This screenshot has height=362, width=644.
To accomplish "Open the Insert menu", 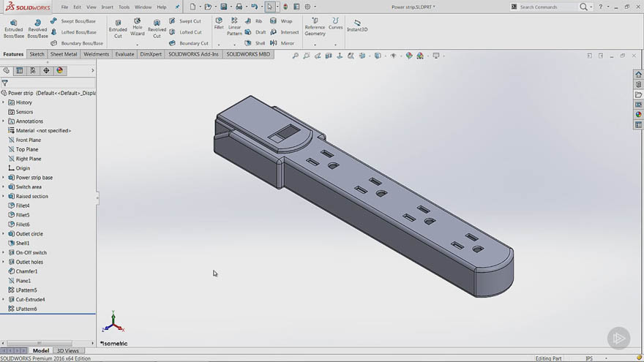I will point(107,7).
